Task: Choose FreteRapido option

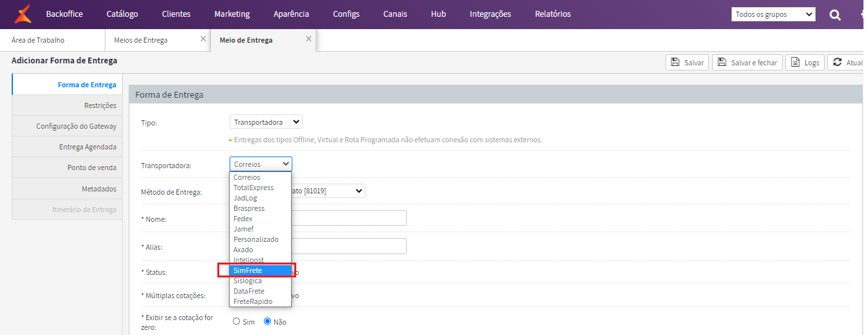Action: tap(261, 301)
